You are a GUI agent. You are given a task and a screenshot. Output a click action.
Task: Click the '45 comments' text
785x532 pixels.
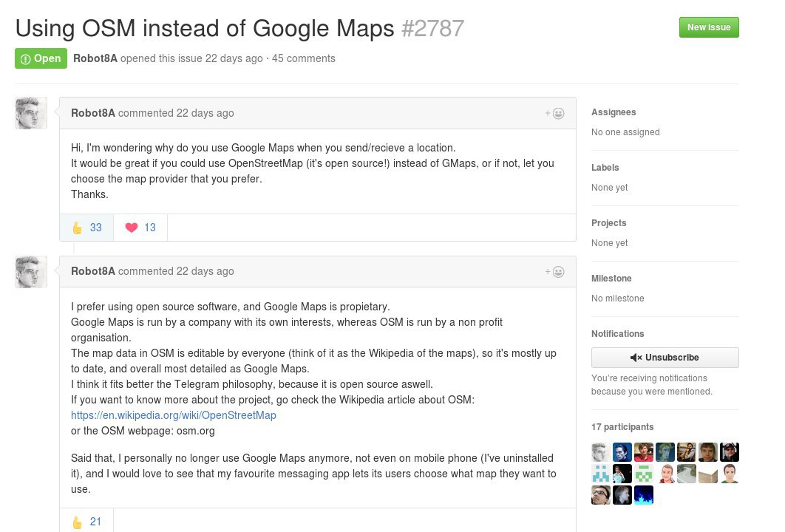click(x=303, y=58)
